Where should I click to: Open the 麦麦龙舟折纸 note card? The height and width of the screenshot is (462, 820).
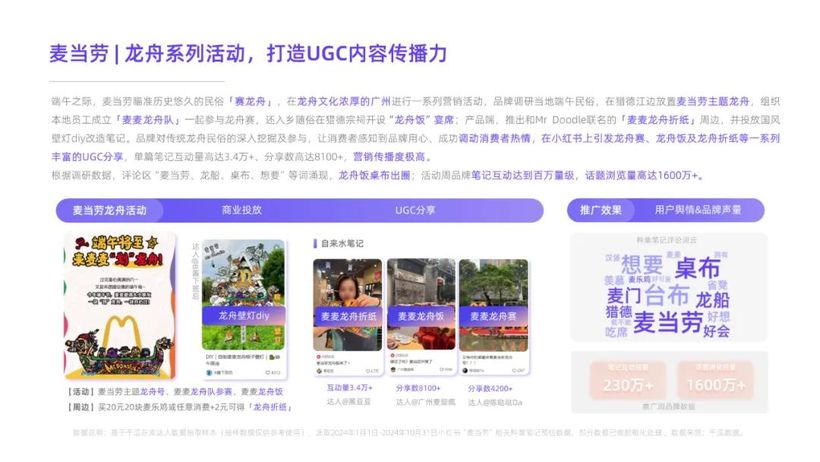(348, 317)
